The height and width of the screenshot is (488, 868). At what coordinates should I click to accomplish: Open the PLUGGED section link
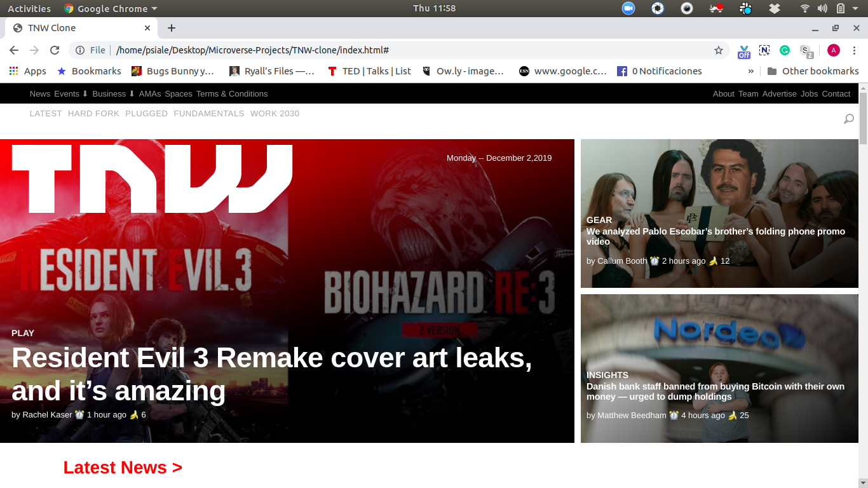coord(146,113)
